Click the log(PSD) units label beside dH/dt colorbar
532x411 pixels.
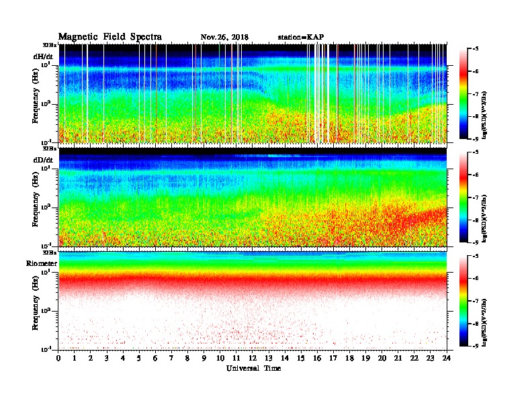click(484, 115)
